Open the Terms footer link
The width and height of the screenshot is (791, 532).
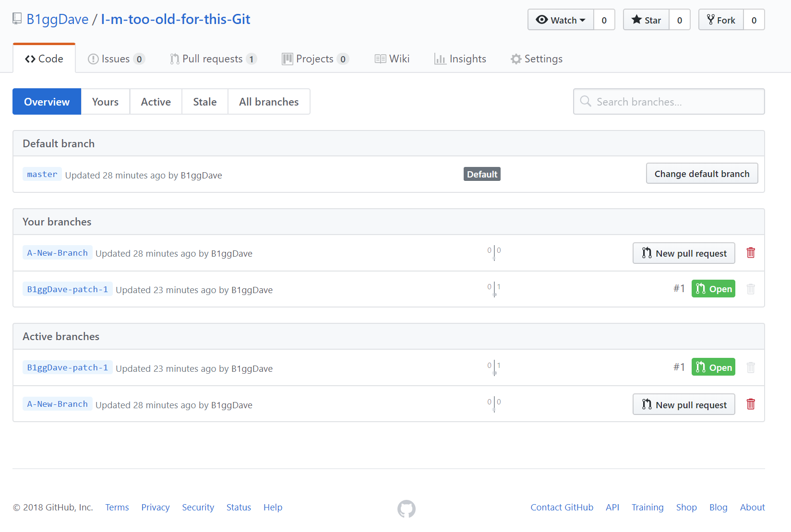click(x=117, y=507)
